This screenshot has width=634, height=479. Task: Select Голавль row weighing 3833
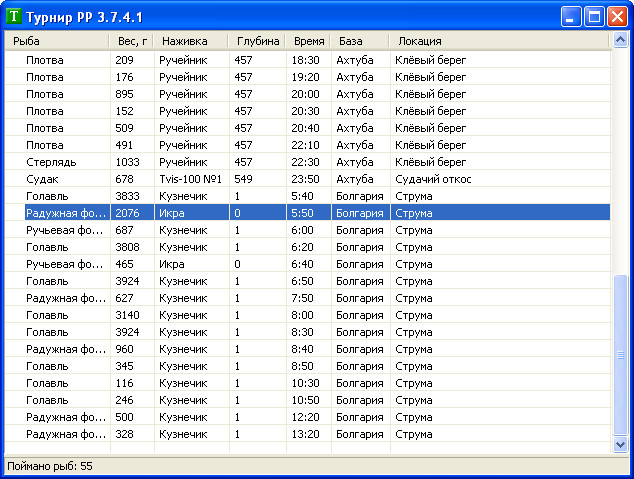pyautogui.click(x=308, y=196)
